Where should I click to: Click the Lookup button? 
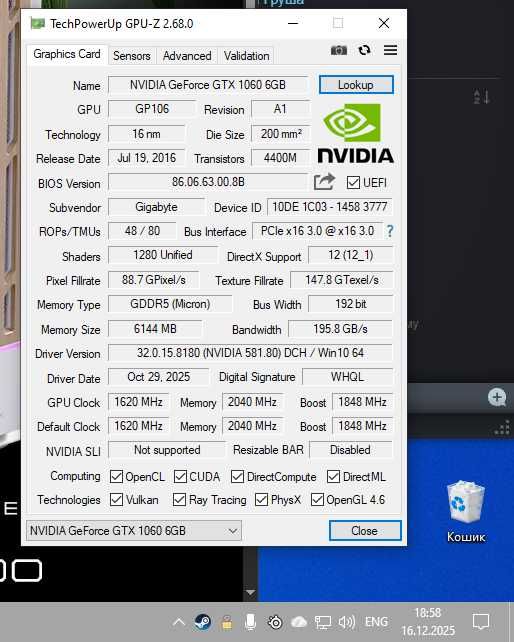356,85
